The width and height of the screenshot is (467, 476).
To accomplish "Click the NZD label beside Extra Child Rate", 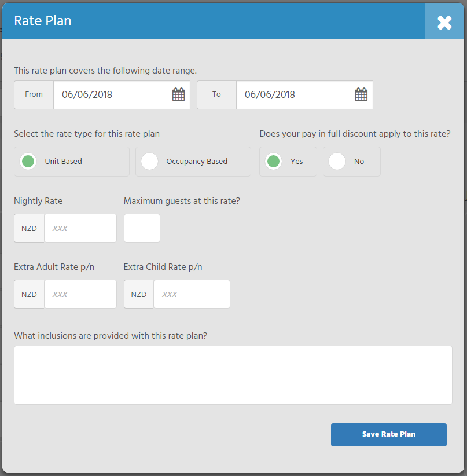I will (139, 294).
